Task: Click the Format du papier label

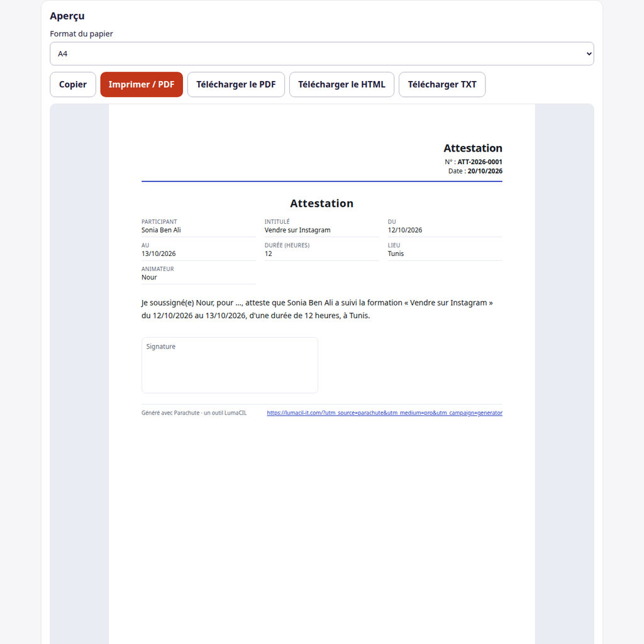Action: click(x=81, y=34)
